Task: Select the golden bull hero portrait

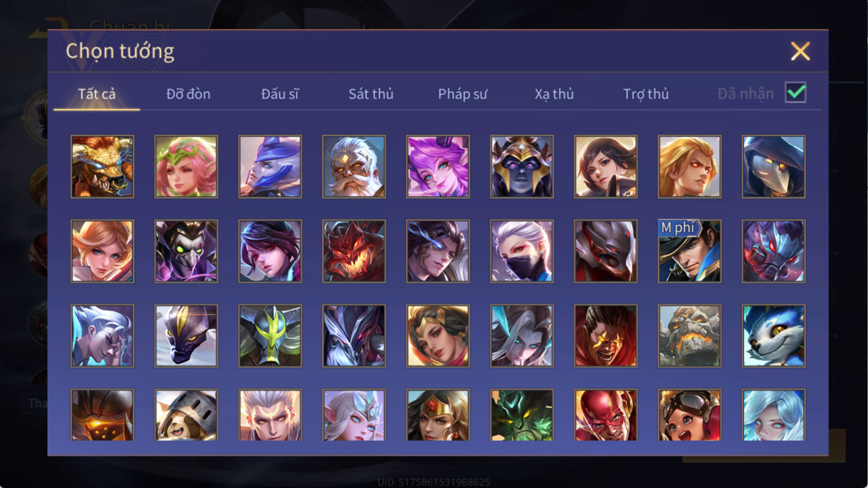Action: click(x=102, y=166)
